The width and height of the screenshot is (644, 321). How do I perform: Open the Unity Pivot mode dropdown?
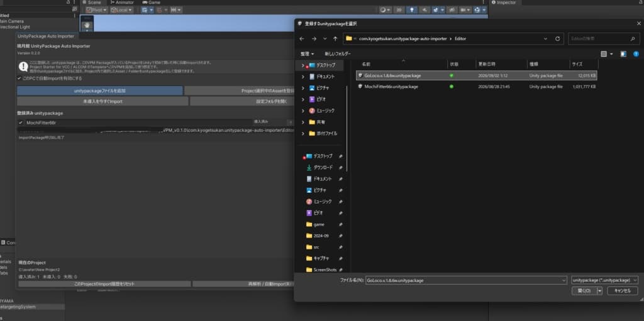point(97,10)
